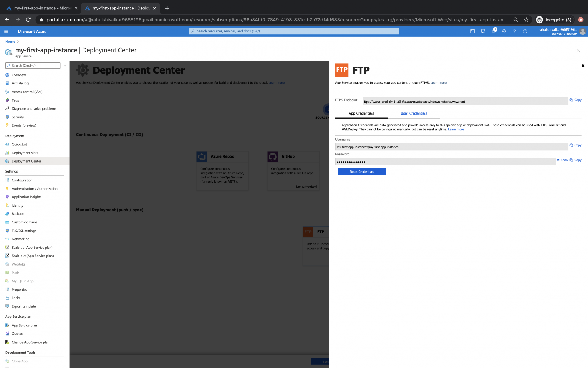Select Activity log in the sidebar
The image size is (588, 368).
(x=21, y=83)
